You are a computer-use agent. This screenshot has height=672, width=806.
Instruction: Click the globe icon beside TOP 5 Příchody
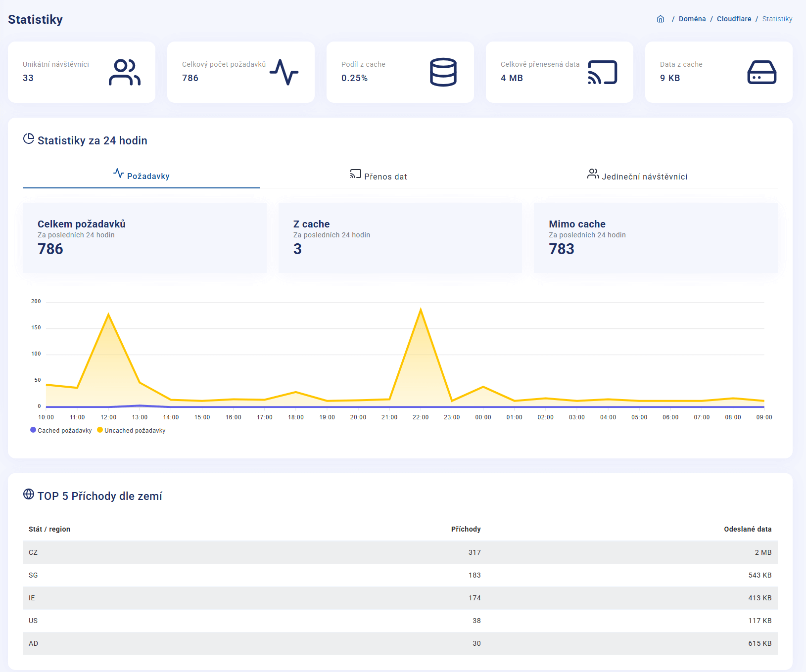[29, 494]
